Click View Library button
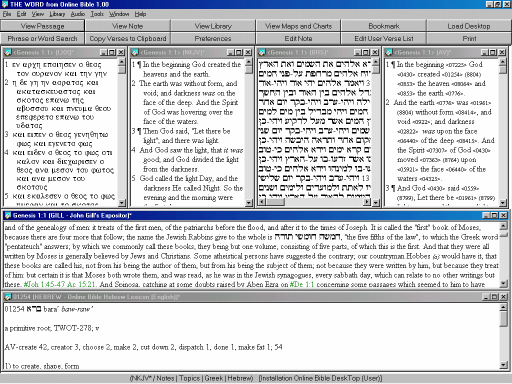 click(x=213, y=26)
